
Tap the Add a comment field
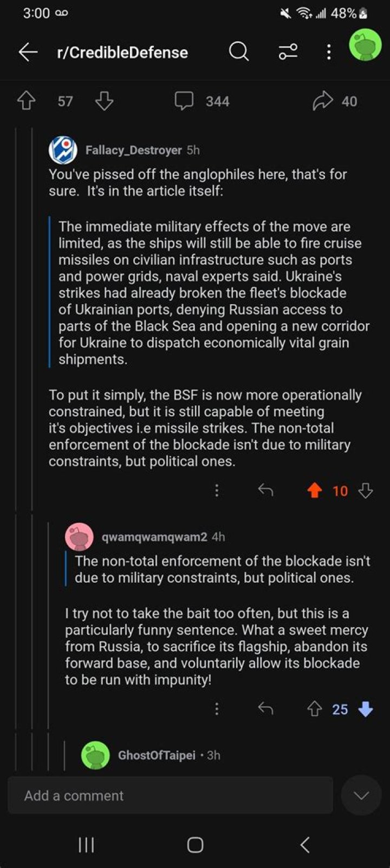coord(170,795)
